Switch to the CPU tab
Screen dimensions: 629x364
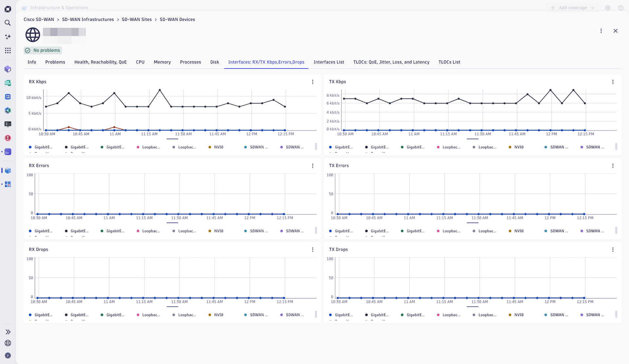click(x=140, y=62)
